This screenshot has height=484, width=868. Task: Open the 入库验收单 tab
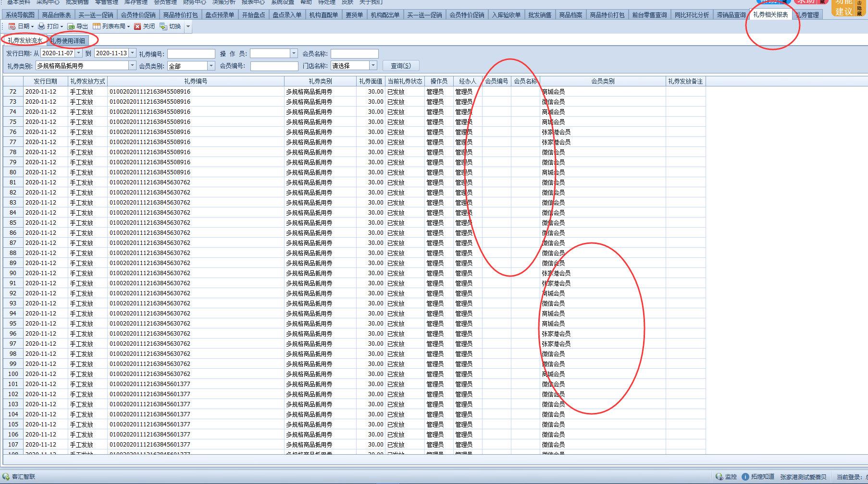click(506, 15)
